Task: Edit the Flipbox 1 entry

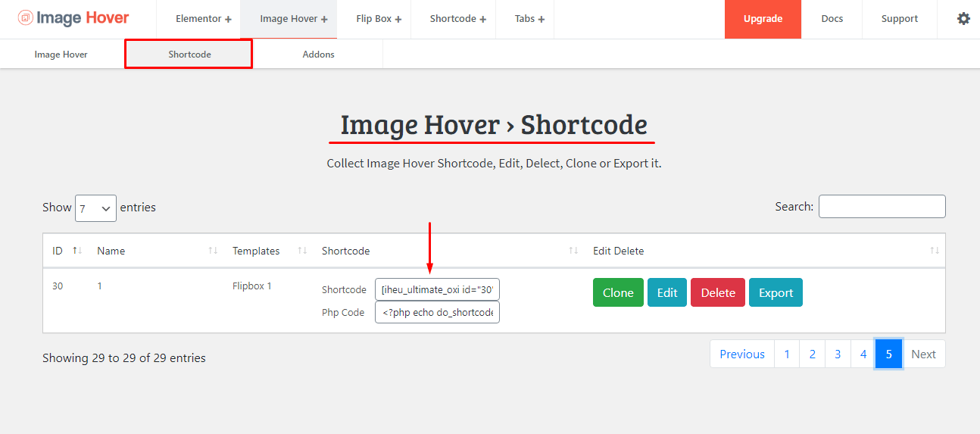Action: pos(667,292)
